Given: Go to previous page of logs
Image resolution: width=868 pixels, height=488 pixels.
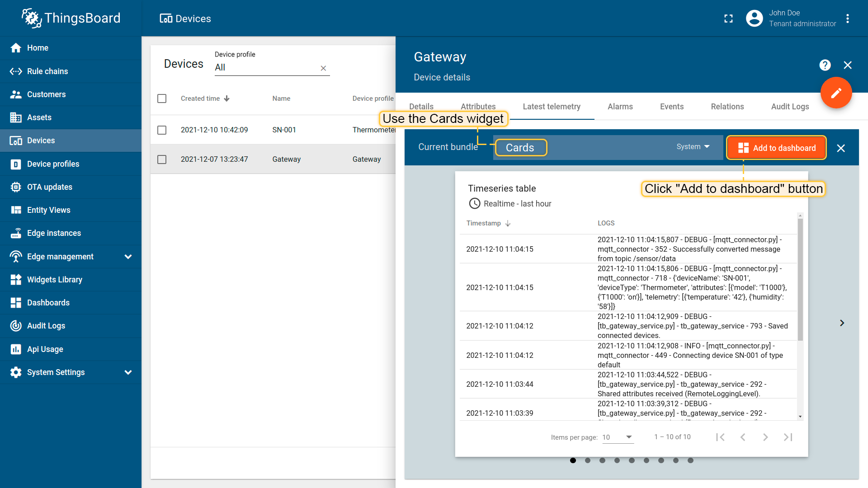Looking at the screenshot, I should coord(743,437).
